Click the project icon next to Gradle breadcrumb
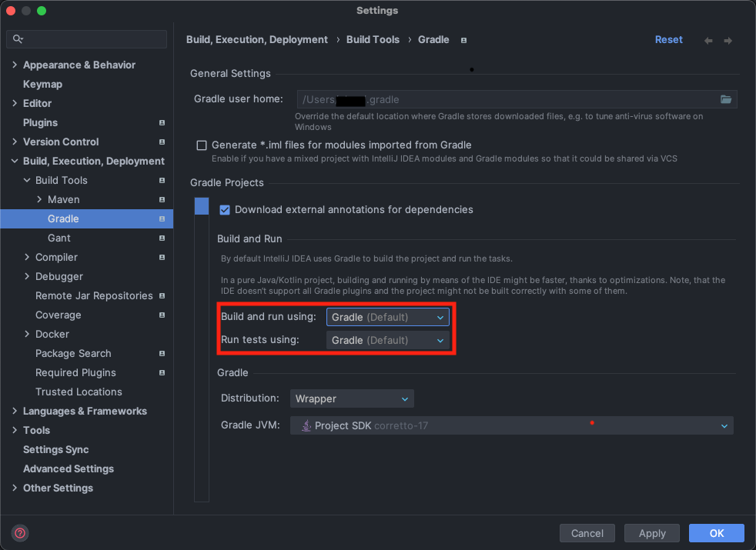The width and height of the screenshot is (756, 550). [x=463, y=41]
